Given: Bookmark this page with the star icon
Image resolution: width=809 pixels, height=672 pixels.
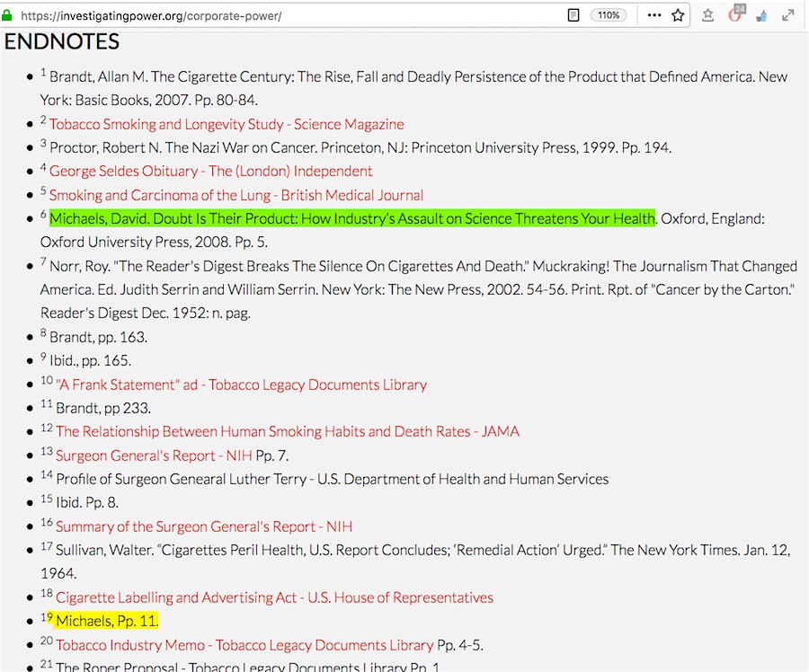Looking at the screenshot, I should click(x=678, y=15).
